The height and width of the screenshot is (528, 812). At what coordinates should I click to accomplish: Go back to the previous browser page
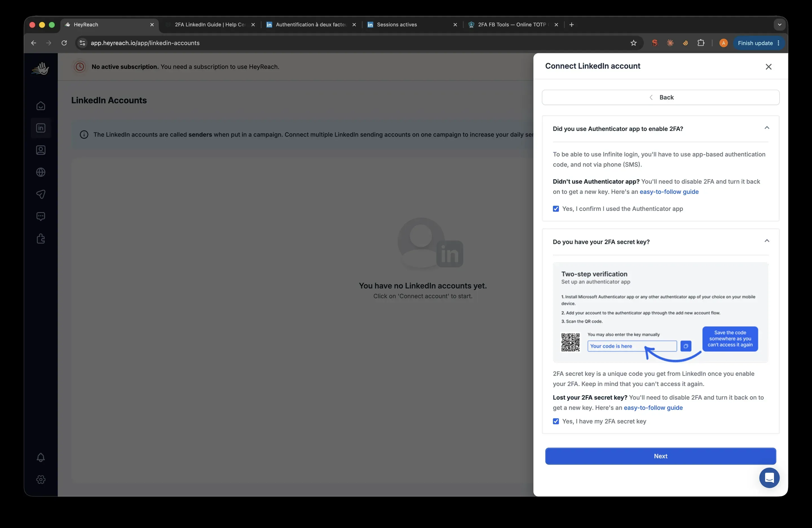(x=34, y=43)
